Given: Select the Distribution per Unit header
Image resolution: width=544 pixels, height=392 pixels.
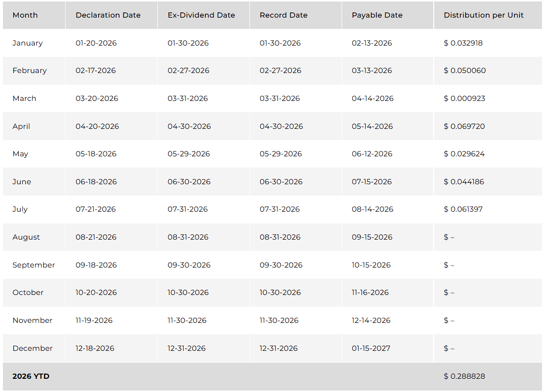Looking at the screenshot, I should 484,15.
